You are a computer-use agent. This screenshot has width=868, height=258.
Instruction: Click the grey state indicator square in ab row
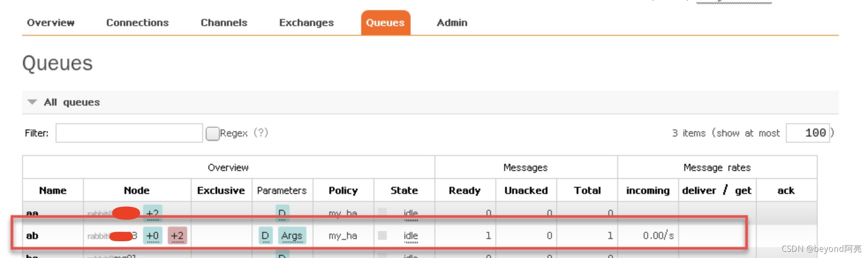(382, 235)
